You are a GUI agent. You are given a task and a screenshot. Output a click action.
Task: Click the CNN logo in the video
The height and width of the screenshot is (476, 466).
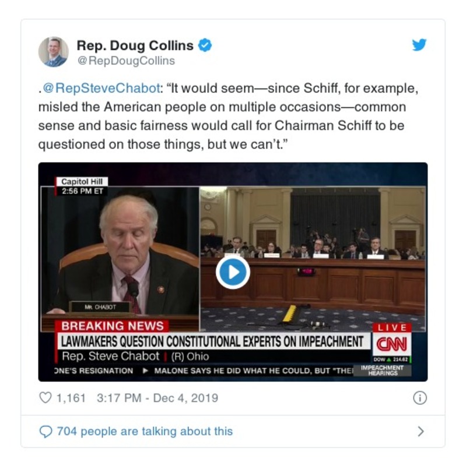[392, 344]
